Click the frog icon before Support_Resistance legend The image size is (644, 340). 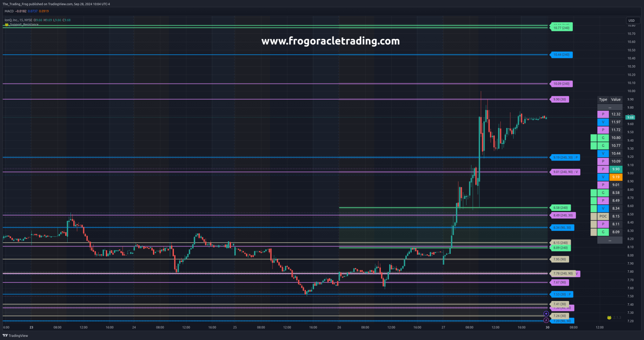pyautogui.click(x=6, y=25)
